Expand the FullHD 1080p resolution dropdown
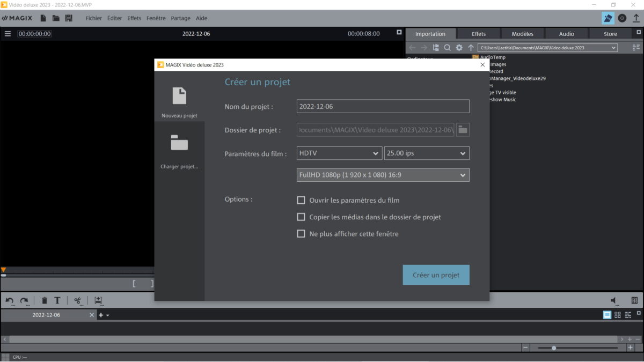The height and width of the screenshot is (362, 644). click(x=383, y=175)
